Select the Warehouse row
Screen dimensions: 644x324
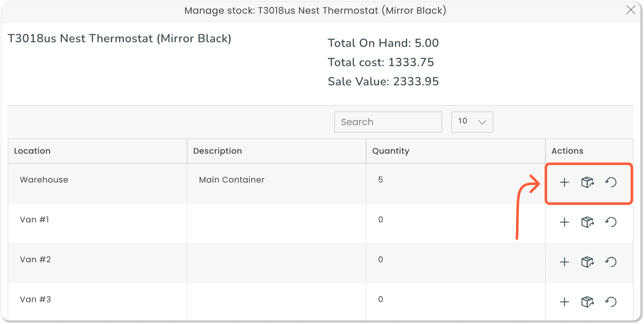point(44,180)
